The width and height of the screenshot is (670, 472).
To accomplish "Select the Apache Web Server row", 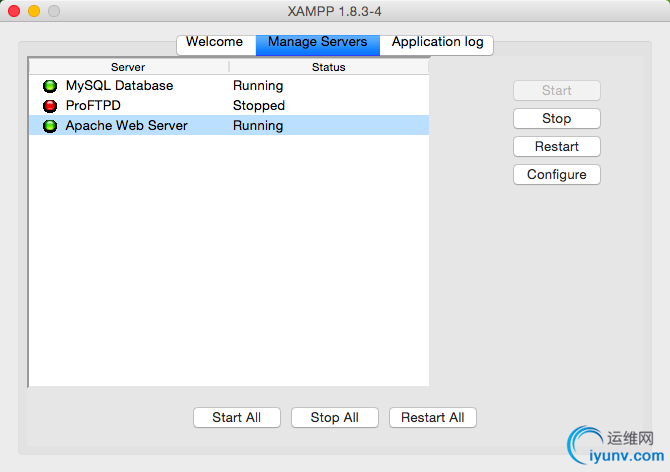I will tap(229, 125).
